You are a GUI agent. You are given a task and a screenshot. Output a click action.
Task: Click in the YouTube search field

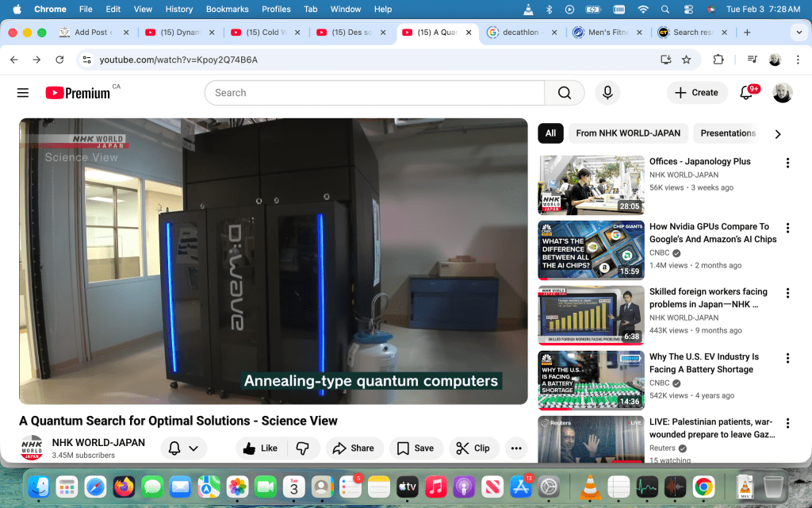click(373, 93)
